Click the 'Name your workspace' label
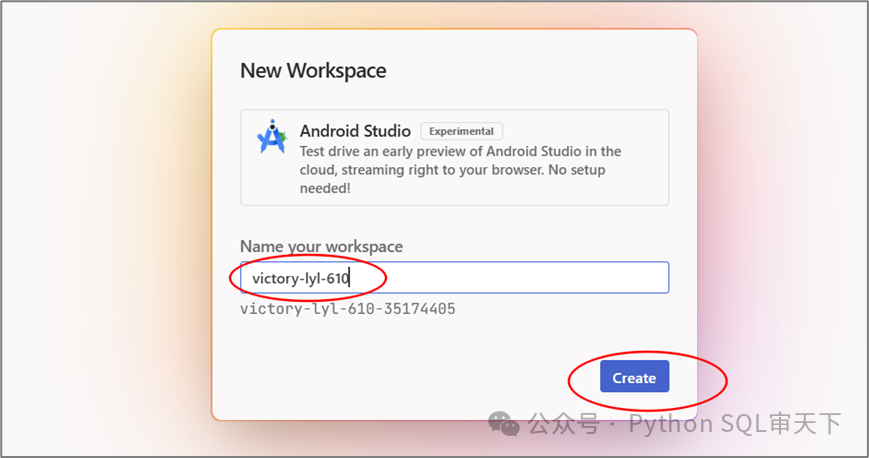Image resolution: width=869 pixels, height=458 pixels. (x=321, y=246)
